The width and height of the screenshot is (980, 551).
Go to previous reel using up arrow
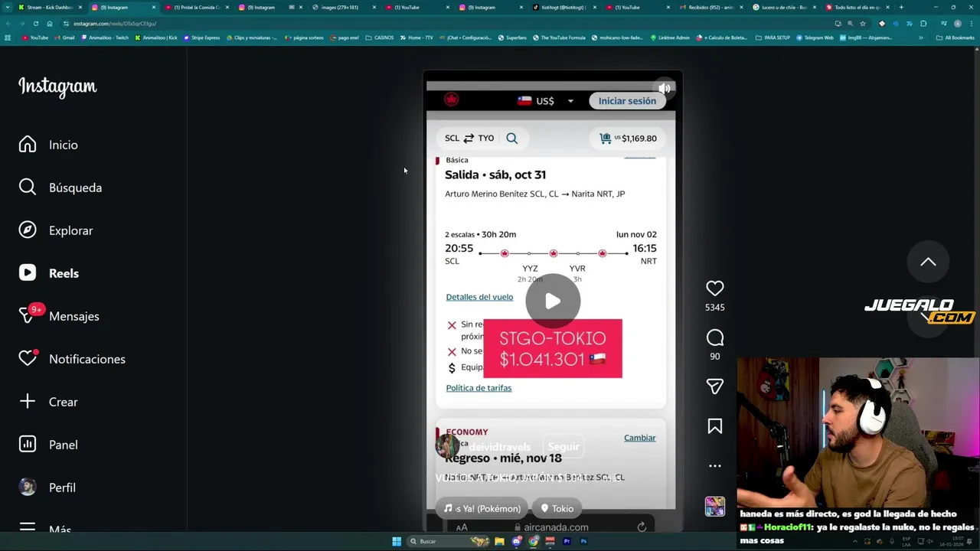pos(928,262)
